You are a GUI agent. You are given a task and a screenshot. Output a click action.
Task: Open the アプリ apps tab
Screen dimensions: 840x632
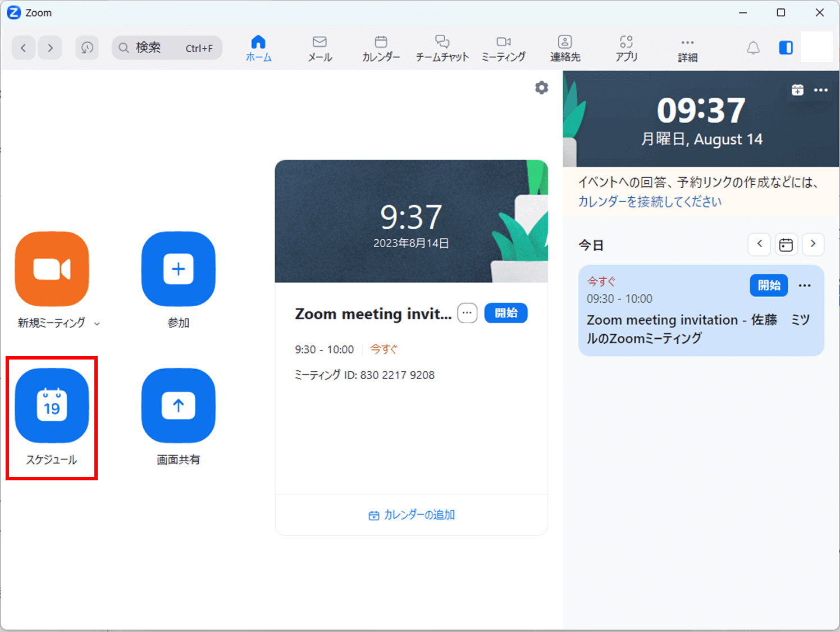pos(626,48)
